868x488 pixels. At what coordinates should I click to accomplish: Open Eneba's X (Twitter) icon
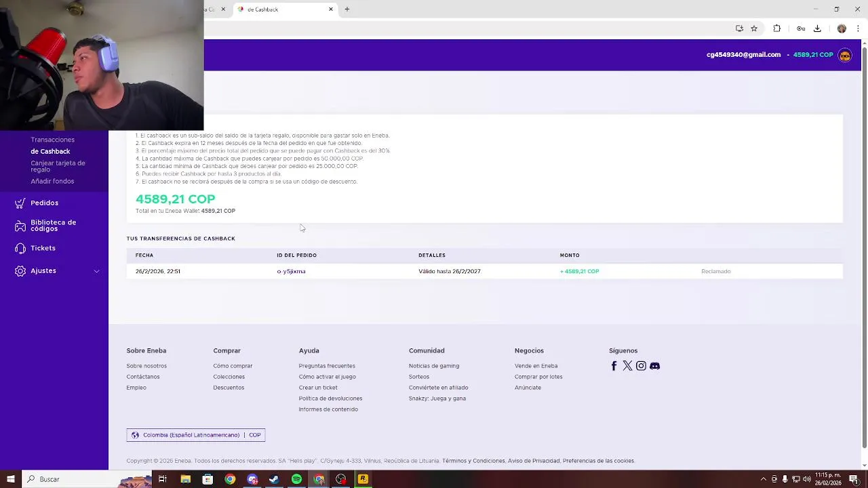pyautogui.click(x=627, y=366)
